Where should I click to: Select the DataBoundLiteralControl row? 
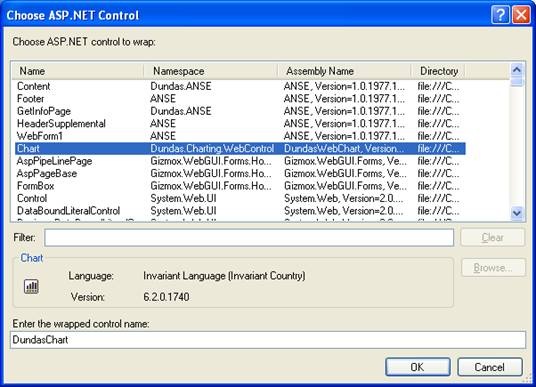click(x=240, y=211)
